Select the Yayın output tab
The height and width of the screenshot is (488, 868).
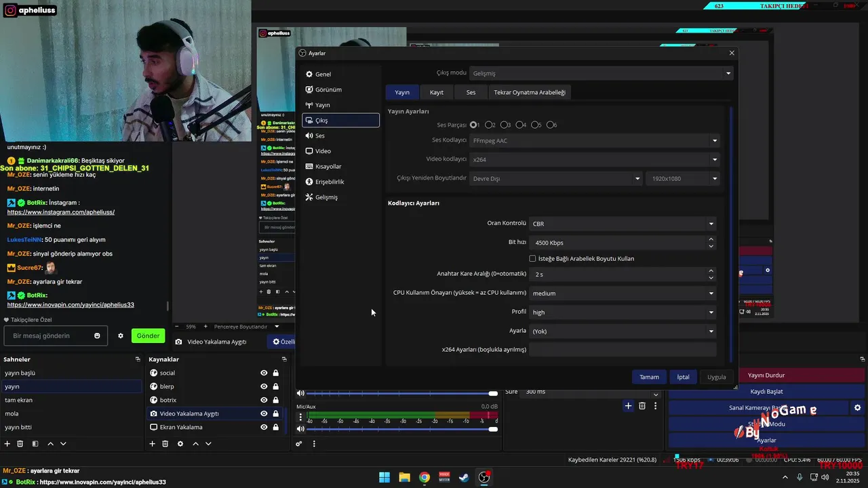point(402,92)
